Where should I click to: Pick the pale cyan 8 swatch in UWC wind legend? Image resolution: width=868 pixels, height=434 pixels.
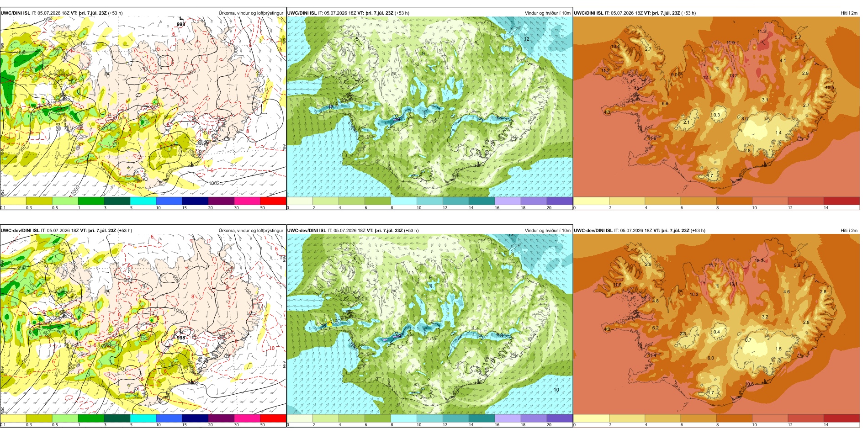click(x=404, y=201)
